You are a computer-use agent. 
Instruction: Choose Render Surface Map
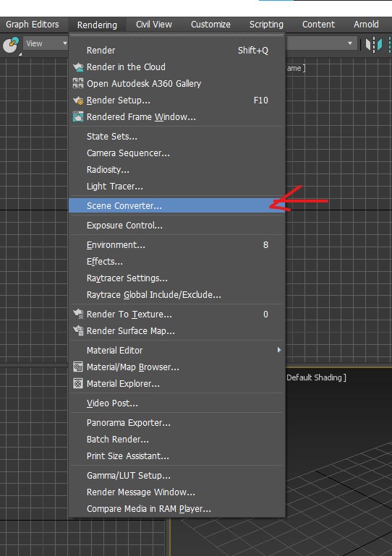click(x=177, y=331)
